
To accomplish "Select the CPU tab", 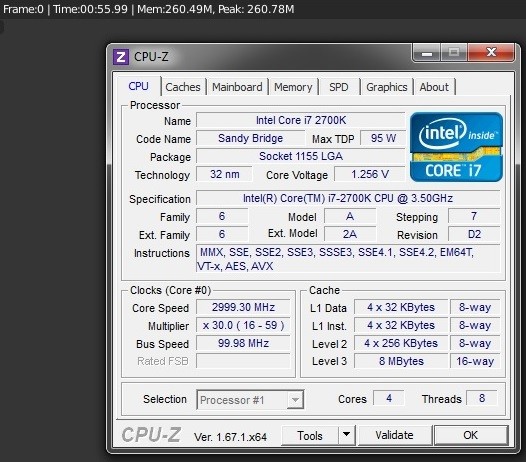I will click(139, 86).
